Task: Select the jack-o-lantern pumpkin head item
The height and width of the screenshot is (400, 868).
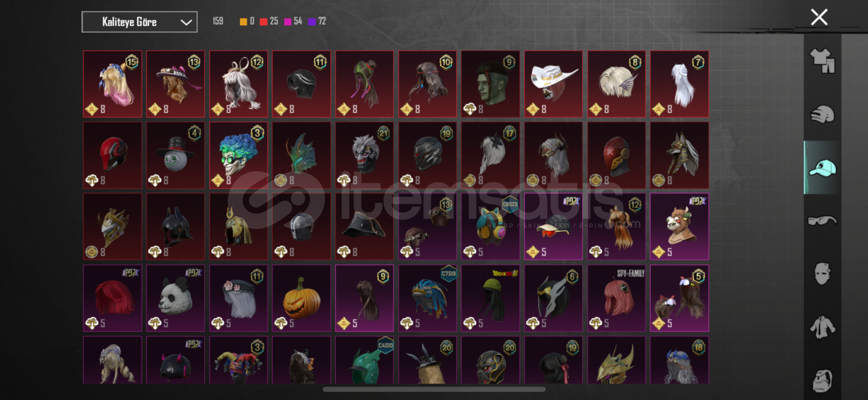Action: point(301,298)
